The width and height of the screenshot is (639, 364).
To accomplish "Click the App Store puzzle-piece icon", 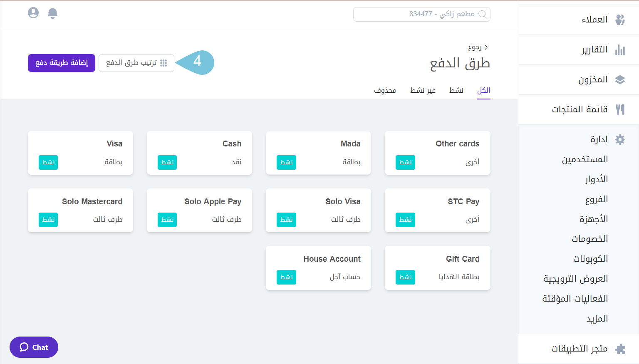I will pos(619,349).
